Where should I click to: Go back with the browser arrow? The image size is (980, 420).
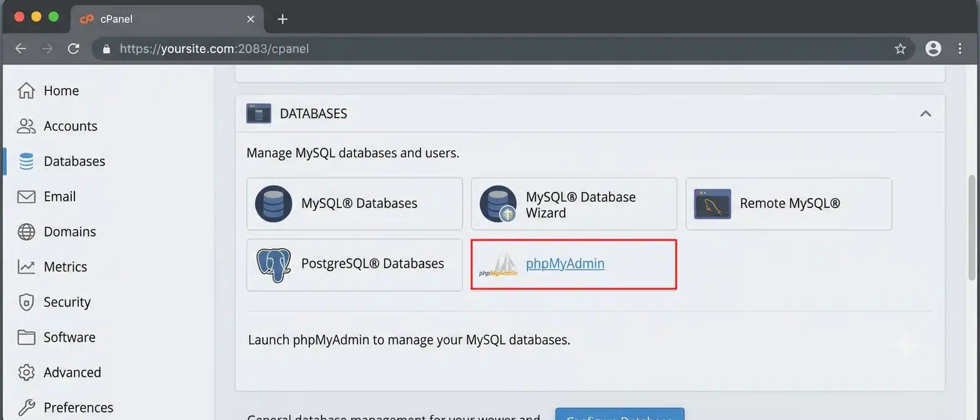(x=21, y=49)
